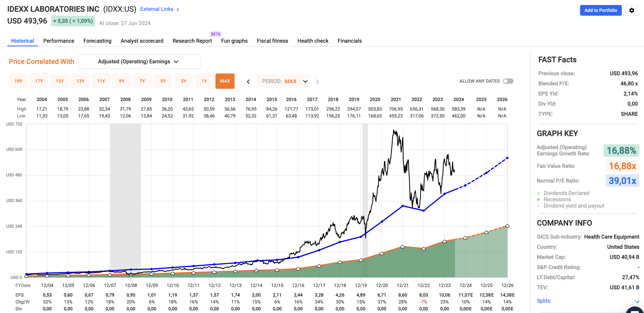The width and height of the screenshot is (644, 313).
Task: Open the Analyst scorecard tab
Action: point(142,41)
